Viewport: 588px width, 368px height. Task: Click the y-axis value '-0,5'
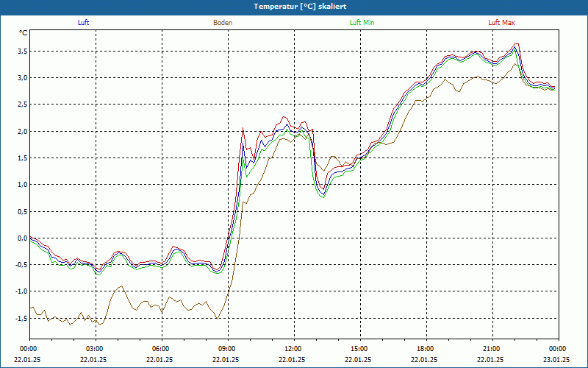coord(21,265)
